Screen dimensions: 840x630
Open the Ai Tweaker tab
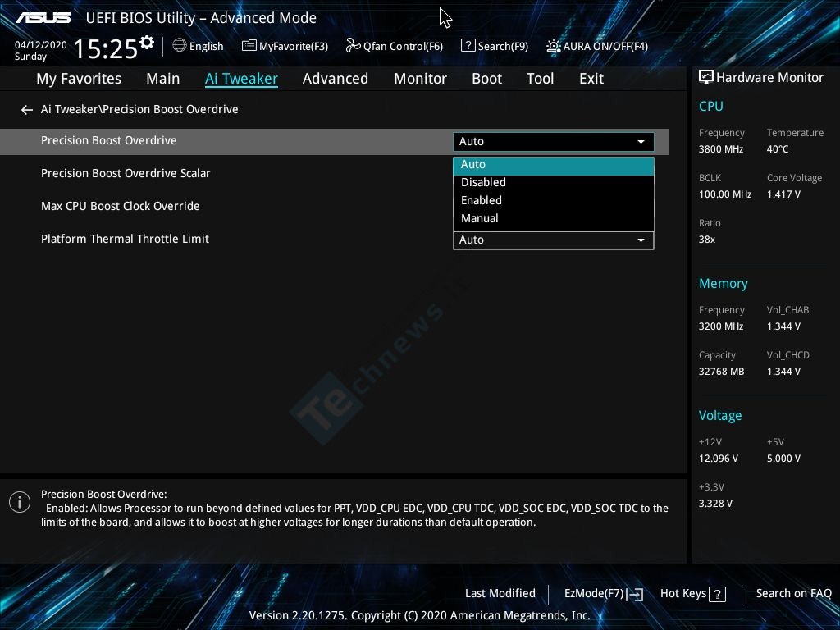241,79
